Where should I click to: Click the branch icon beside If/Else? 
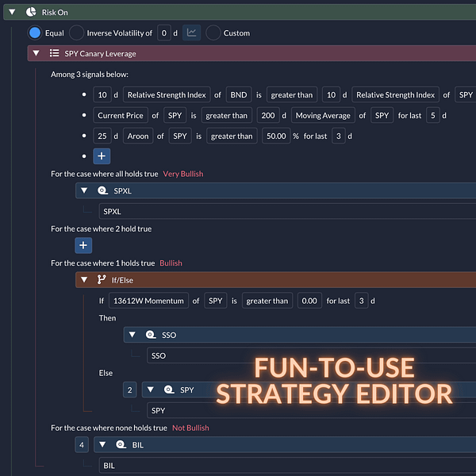click(x=102, y=279)
